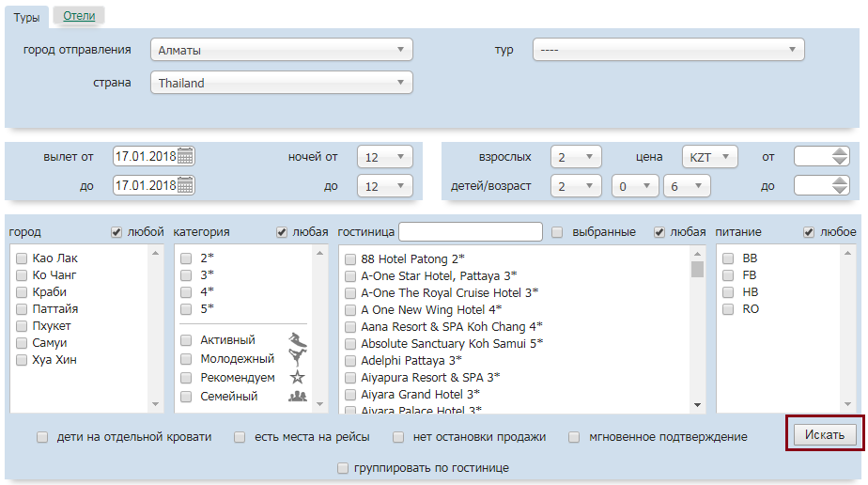Check the Пхукет city checkbox
Viewport: 868px width, 485px height.
22,326
